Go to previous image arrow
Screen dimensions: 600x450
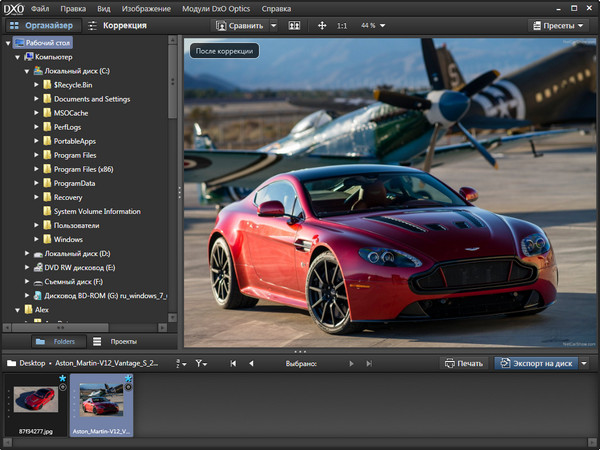click(250, 363)
